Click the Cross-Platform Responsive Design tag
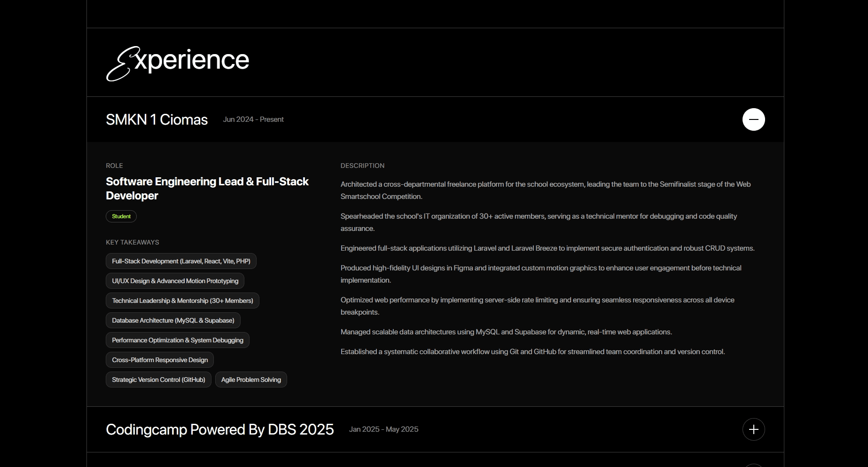This screenshot has width=868, height=467. tap(160, 360)
